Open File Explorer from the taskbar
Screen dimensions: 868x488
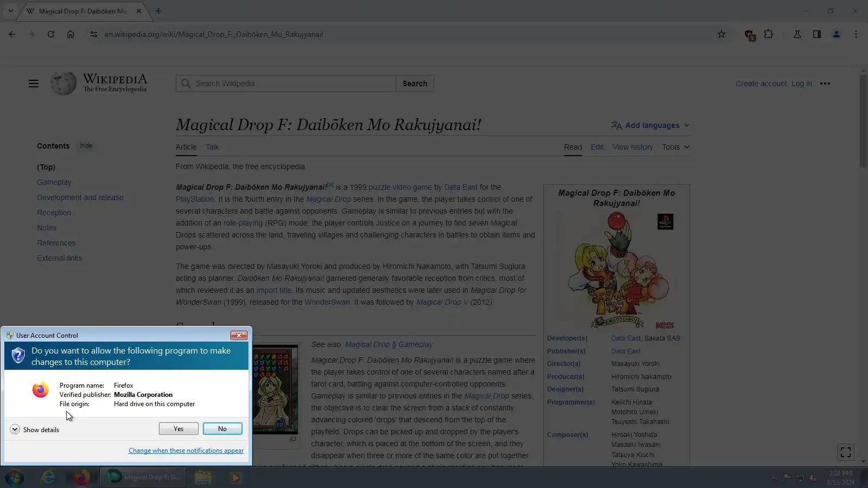pyautogui.click(x=203, y=478)
